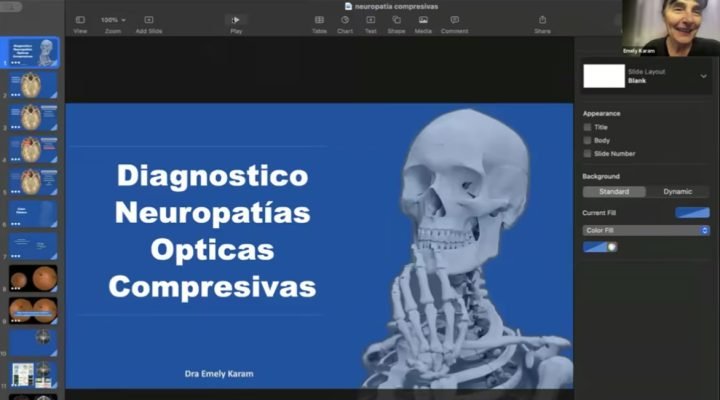Image resolution: width=720 pixels, height=400 pixels.
Task: Add a Text box via toolbar
Action: [x=371, y=19]
